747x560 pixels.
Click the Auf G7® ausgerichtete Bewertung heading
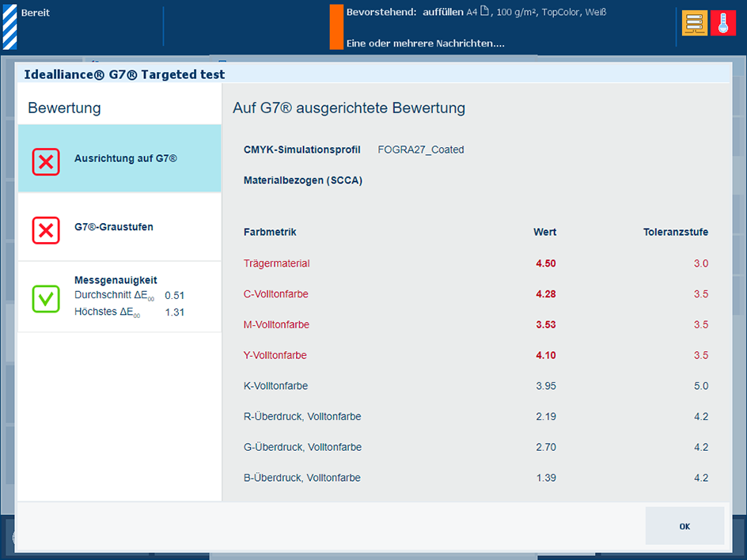point(349,108)
